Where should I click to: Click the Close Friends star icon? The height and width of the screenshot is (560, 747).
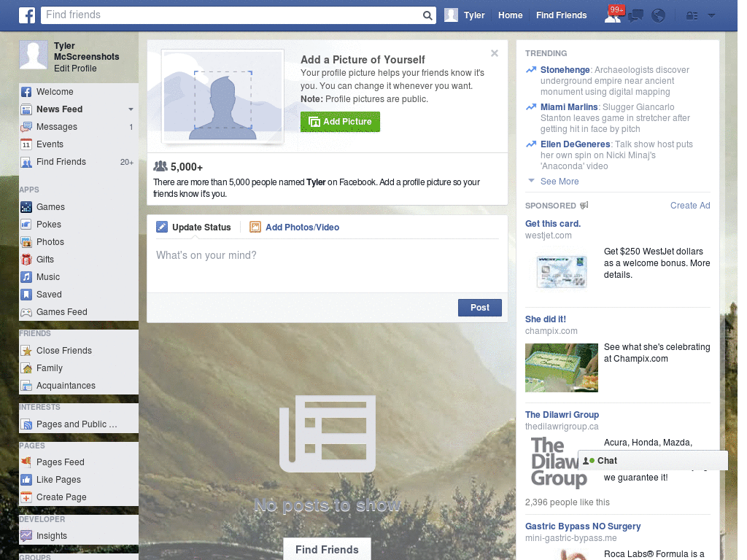tap(26, 351)
